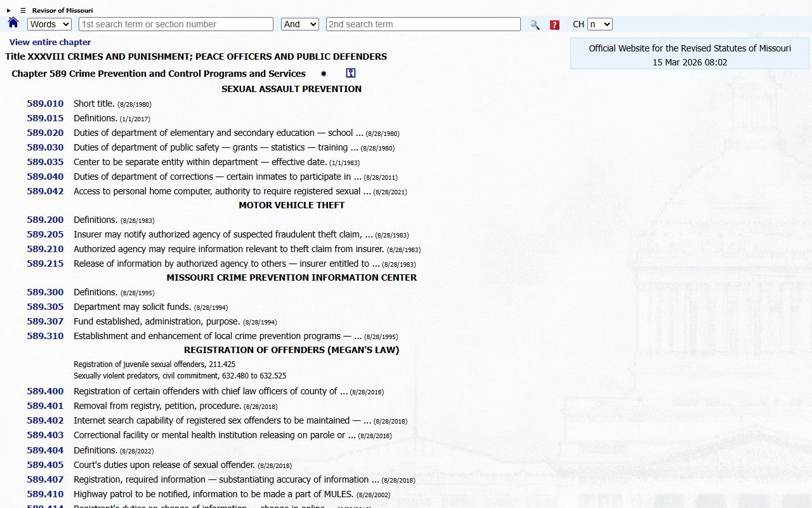Open section 589.200 Definitions link

tap(45, 220)
